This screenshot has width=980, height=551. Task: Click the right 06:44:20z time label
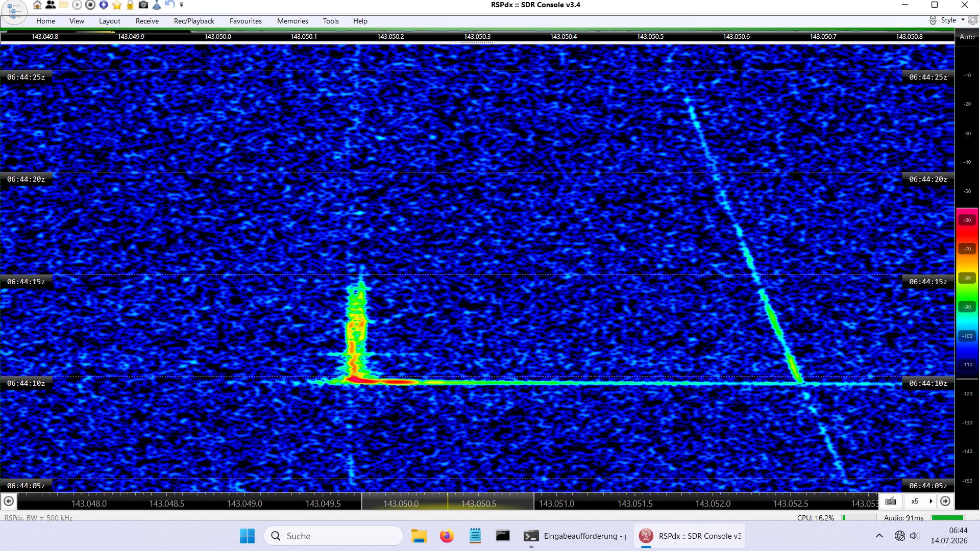(x=928, y=179)
